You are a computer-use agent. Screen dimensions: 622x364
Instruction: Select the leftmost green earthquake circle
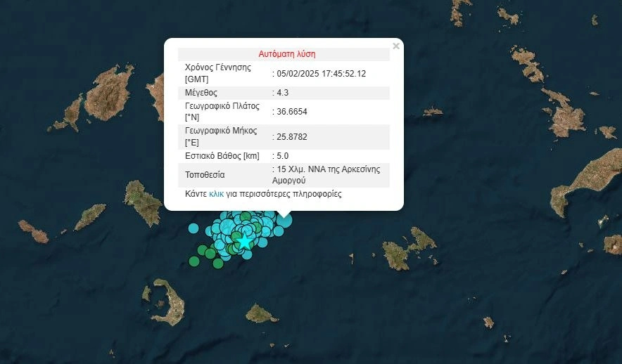click(x=194, y=261)
